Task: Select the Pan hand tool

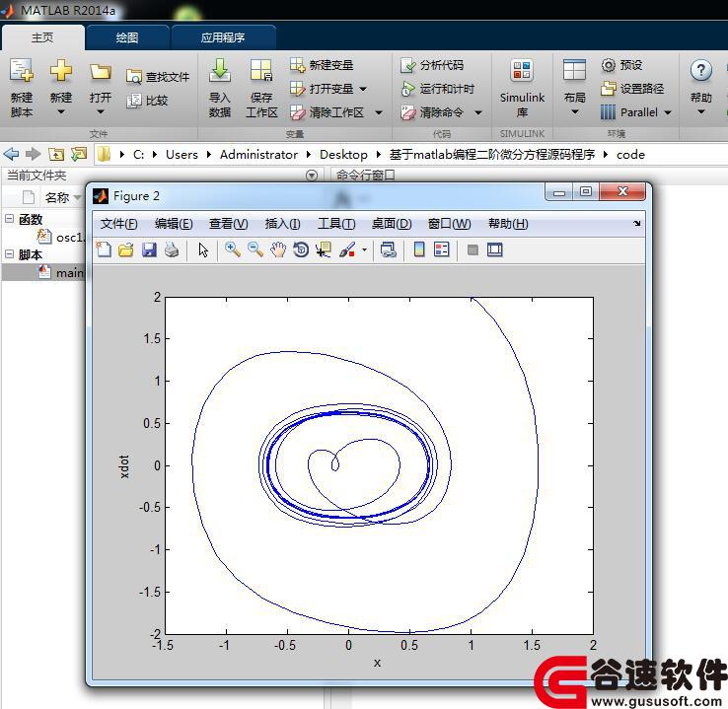Action: pyautogui.click(x=278, y=250)
